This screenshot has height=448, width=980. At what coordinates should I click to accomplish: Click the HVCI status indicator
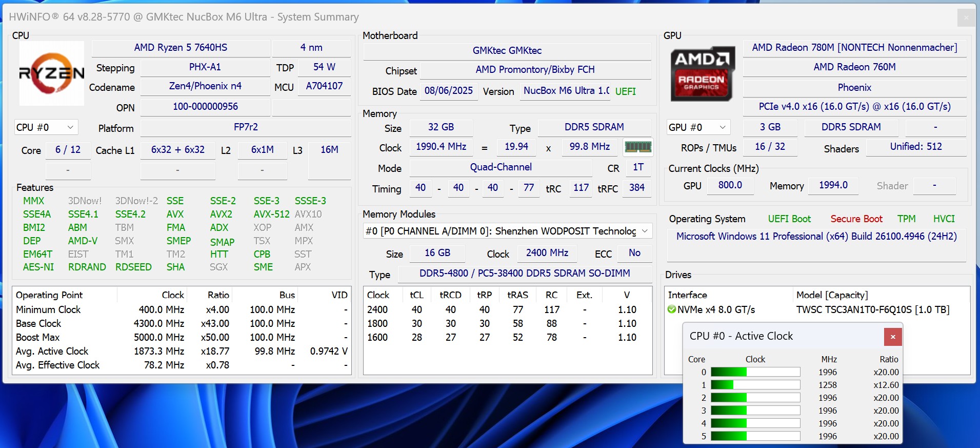pos(944,219)
